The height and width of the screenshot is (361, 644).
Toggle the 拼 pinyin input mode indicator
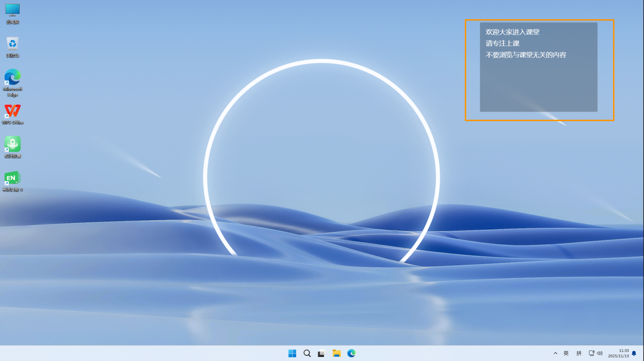[579, 353]
